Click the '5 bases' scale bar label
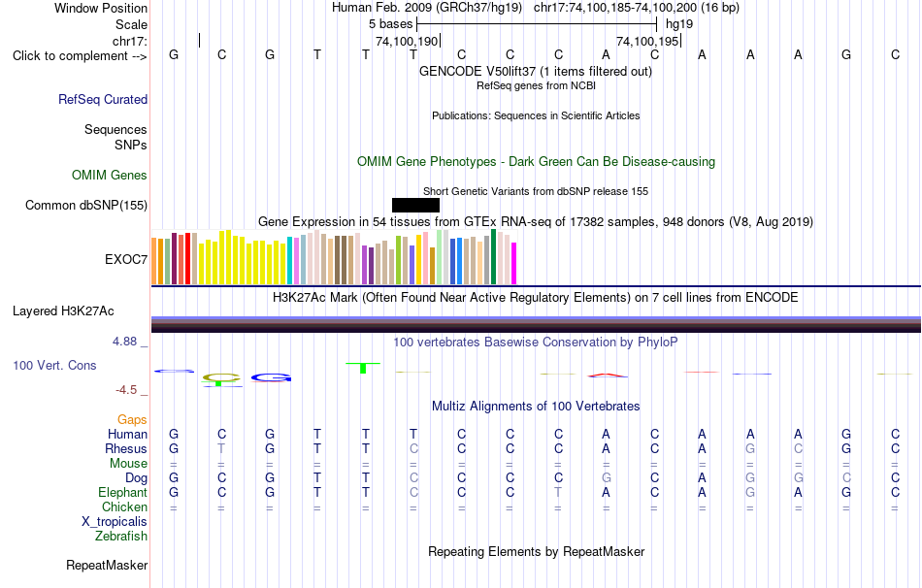The width and height of the screenshot is (922, 588). [x=390, y=24]
